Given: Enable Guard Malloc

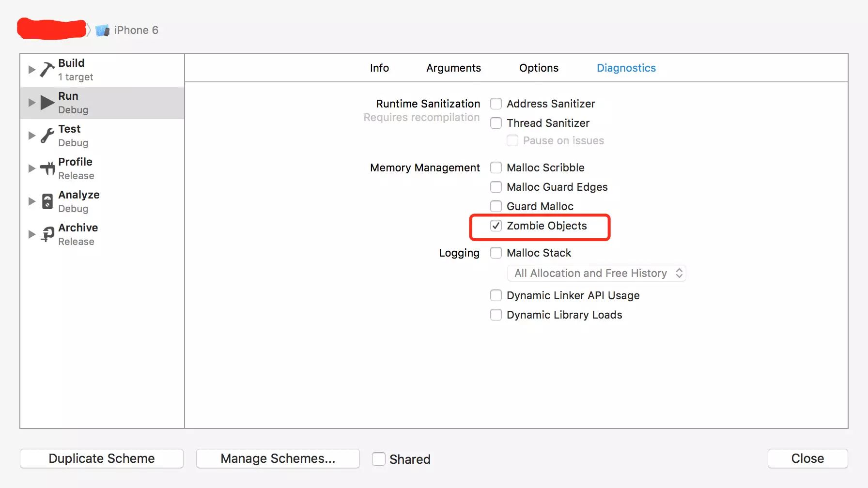Looking at the screenshot, I should click(496, 206).
